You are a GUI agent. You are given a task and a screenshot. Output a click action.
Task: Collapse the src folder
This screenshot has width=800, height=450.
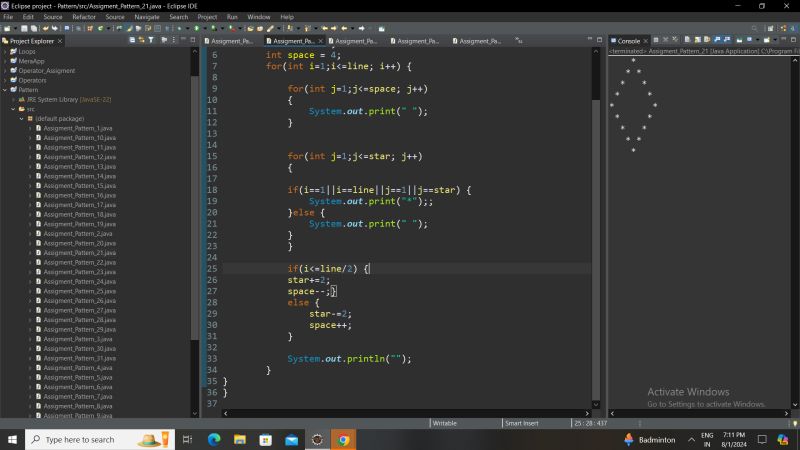coord(14,109)
